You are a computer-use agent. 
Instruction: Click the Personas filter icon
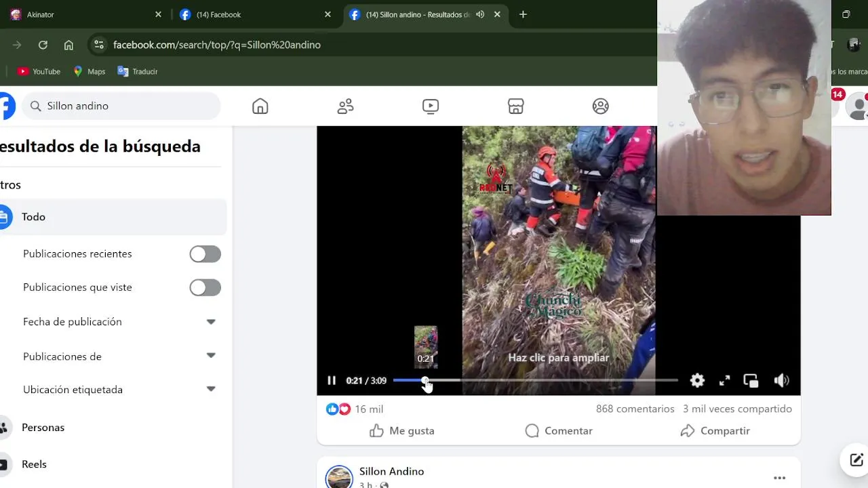pyautogui.click(x=4, y=428)
